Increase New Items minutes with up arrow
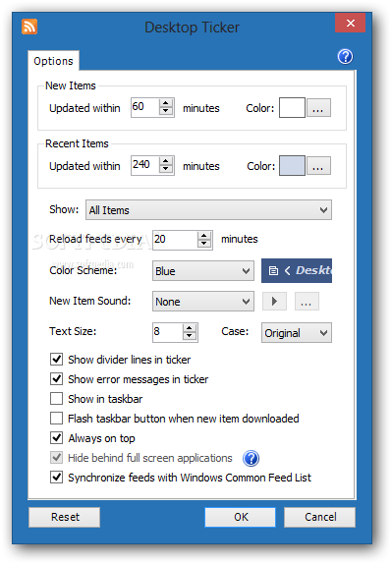392x564 pixels. click(x=166, y=103)
